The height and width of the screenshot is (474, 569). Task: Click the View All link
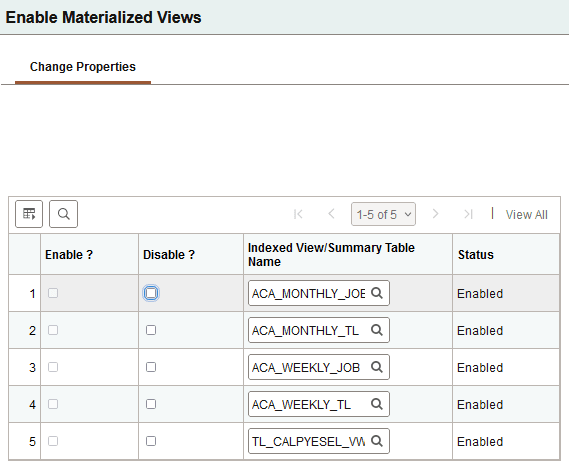click(x=527, y=214)
